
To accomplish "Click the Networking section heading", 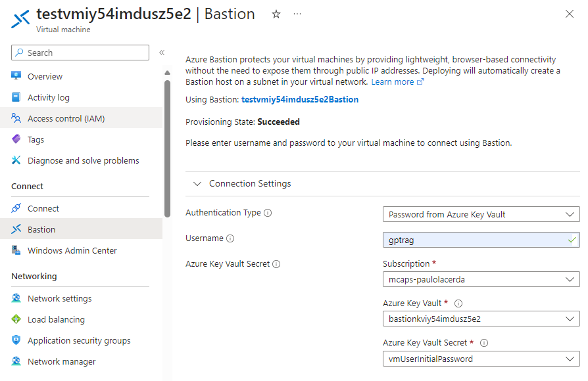I will coord(34,277).
